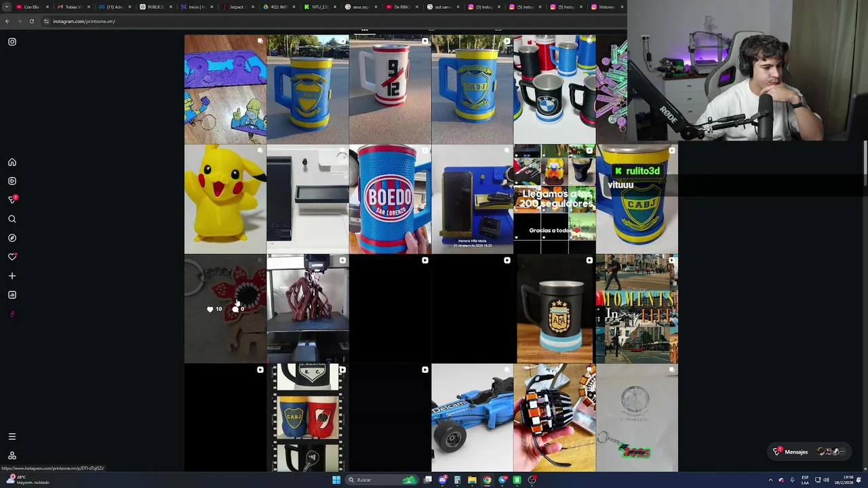
Task: Open the Boca River mugs film strip post
Action: [308, 418]
